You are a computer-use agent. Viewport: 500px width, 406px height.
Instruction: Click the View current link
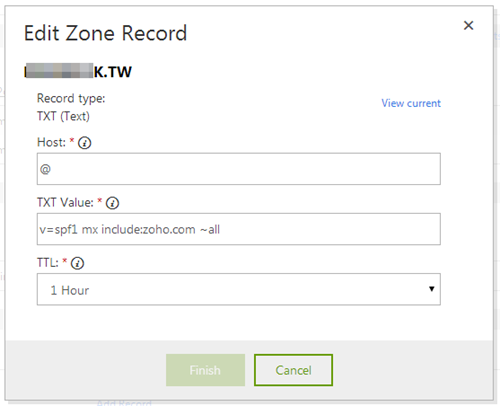tap(411, 103)
